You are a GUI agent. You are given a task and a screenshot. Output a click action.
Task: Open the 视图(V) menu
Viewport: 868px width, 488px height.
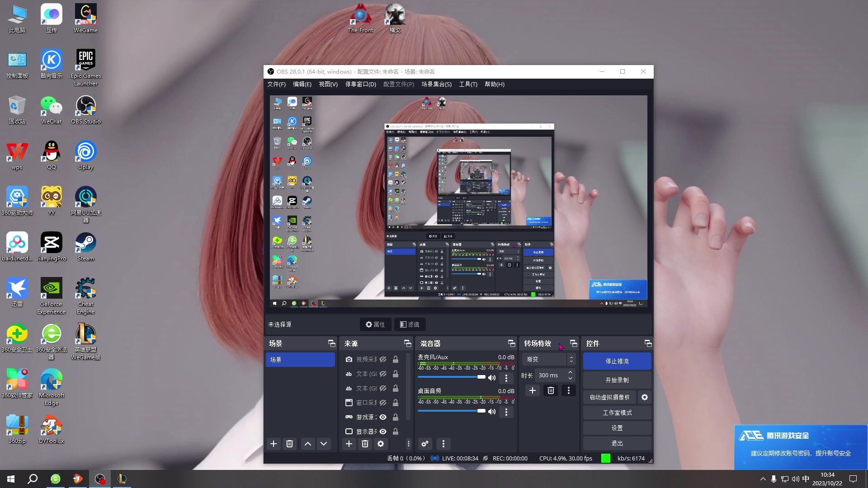(x=328, y=84)
